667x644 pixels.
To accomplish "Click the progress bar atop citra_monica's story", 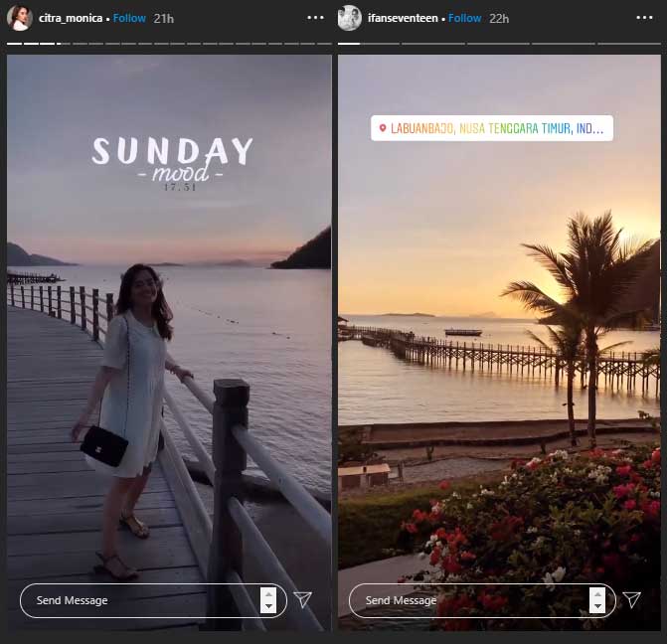I will pos(169,44).
